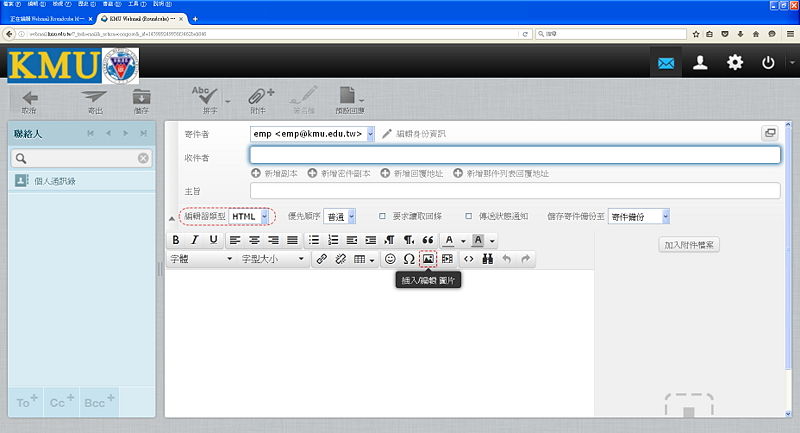The width and height of the screenshot is (800, 433).
Task: Insert an emoticon smiley
Action: [x=390, y=259]
